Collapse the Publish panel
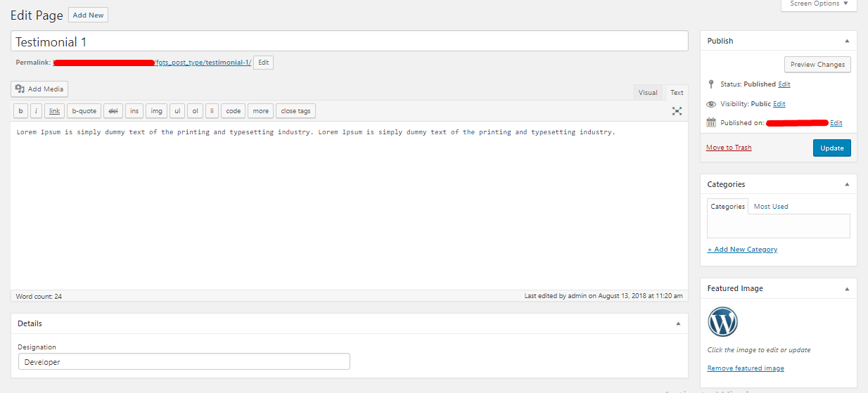This screenshot has height=393, width=868. pos(847,41)
